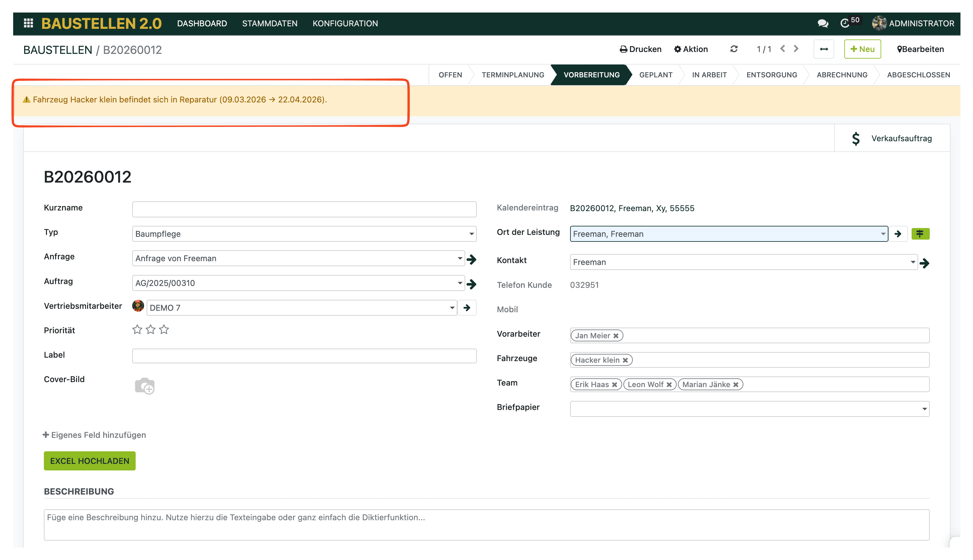Open linked Auftrag via arrow icon
973x560 pixels.
pos(471,284)
